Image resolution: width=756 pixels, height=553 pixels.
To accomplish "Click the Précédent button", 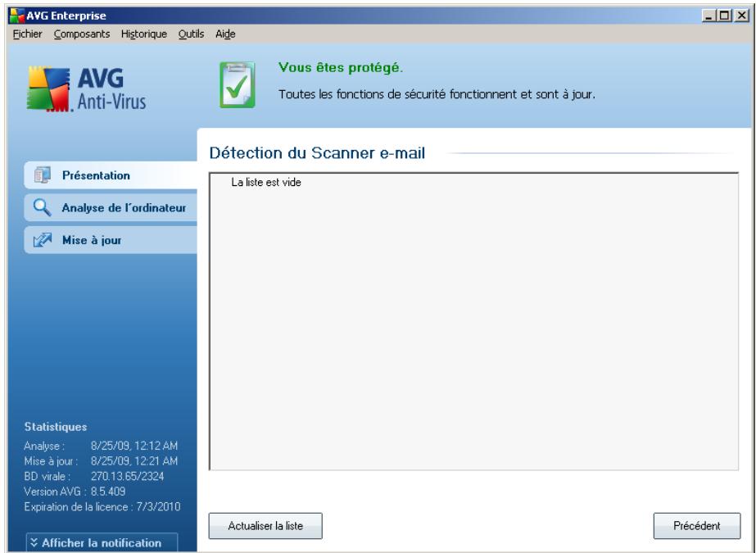I will [x=697, y=525].
